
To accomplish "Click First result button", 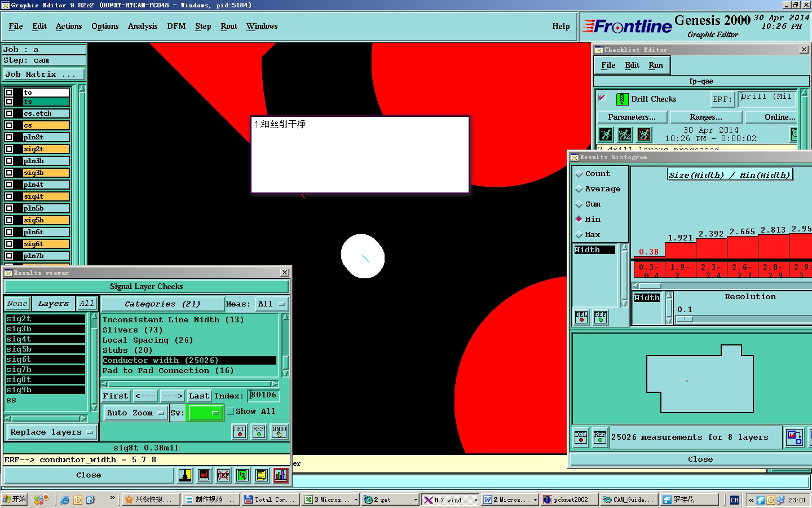I will [116, 396].
